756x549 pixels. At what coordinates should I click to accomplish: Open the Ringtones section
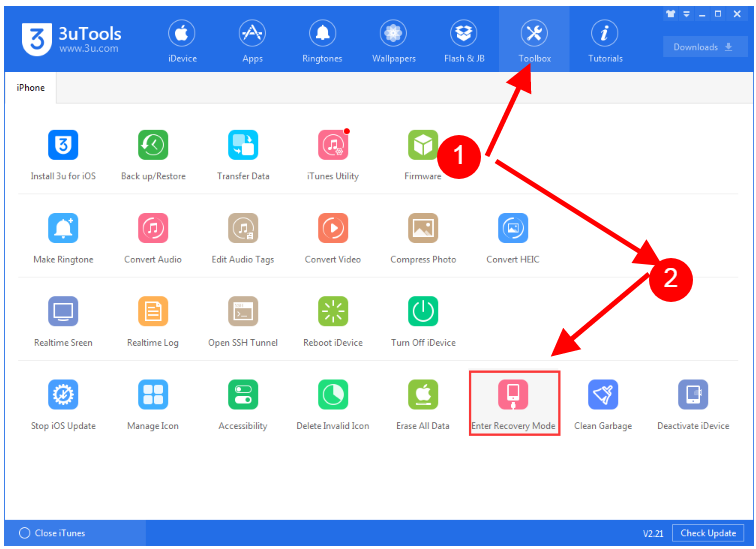[322, 40]
